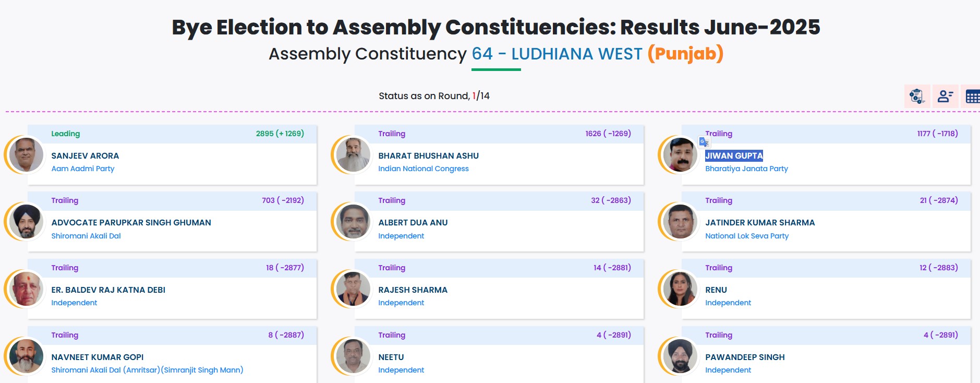Viewport: 980px width, 383px height.
Task: Select the National Lok Seva Party link
Action: [747, 235]
